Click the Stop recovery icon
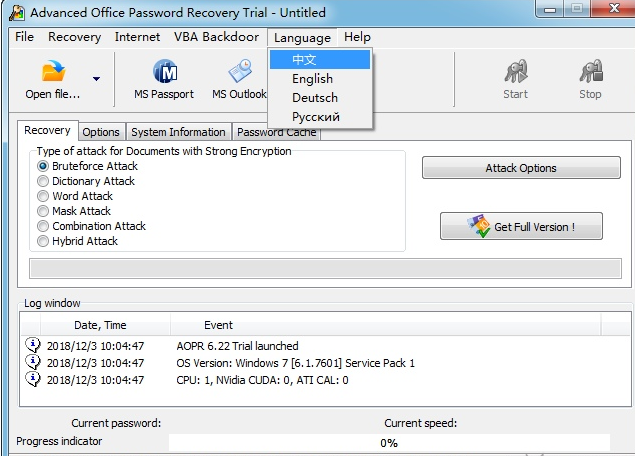The height and width of the screenshot is (456, 635). point(590,71)
